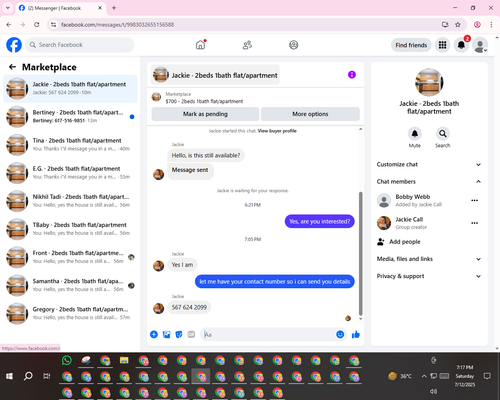Click the chat messages scrollbar
Screen dimensions: 500x400
click(x=360, y=253)
